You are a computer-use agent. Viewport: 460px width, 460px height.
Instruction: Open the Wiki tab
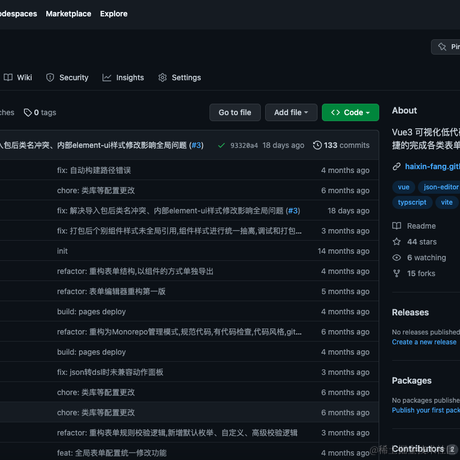click(18, 77)
